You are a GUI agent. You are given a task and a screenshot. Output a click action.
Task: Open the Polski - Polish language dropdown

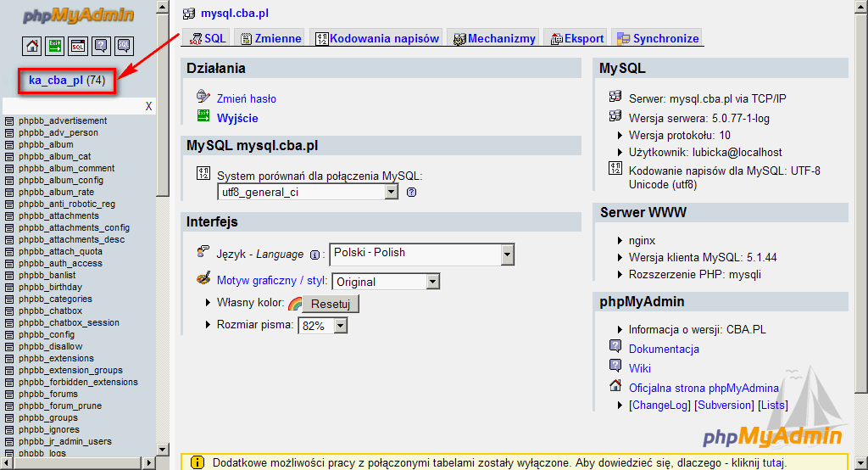422,255
